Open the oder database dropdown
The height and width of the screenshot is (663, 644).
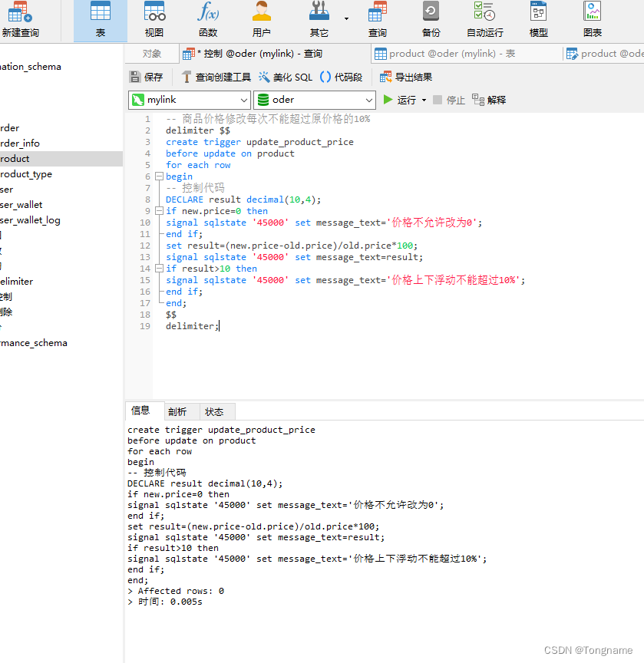315,100
